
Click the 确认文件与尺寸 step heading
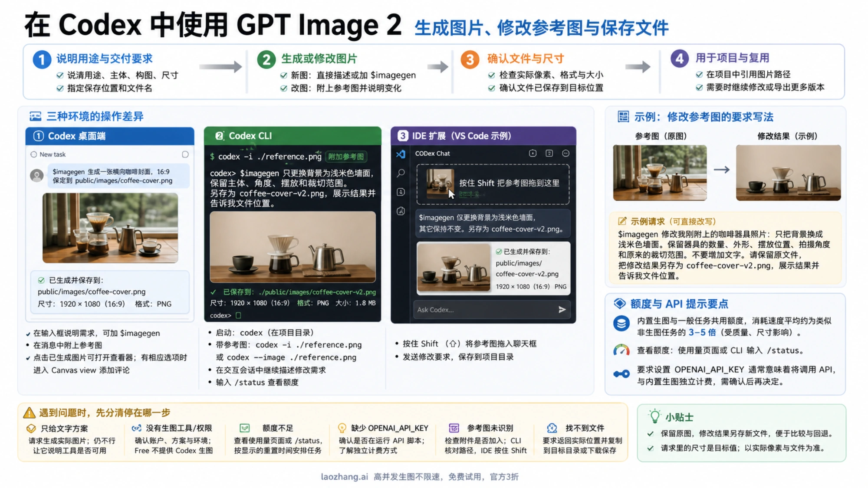(526, 59)
